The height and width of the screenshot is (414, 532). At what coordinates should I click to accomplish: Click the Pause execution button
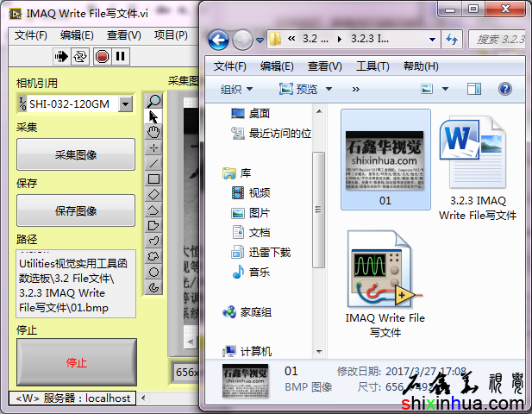(x=121, y=56)
